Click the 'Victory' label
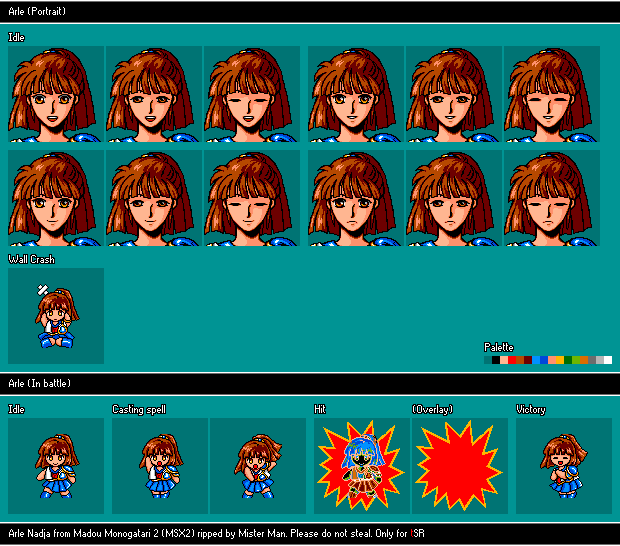This screenshot has height=546, width=620. click(x=531, y=409)
